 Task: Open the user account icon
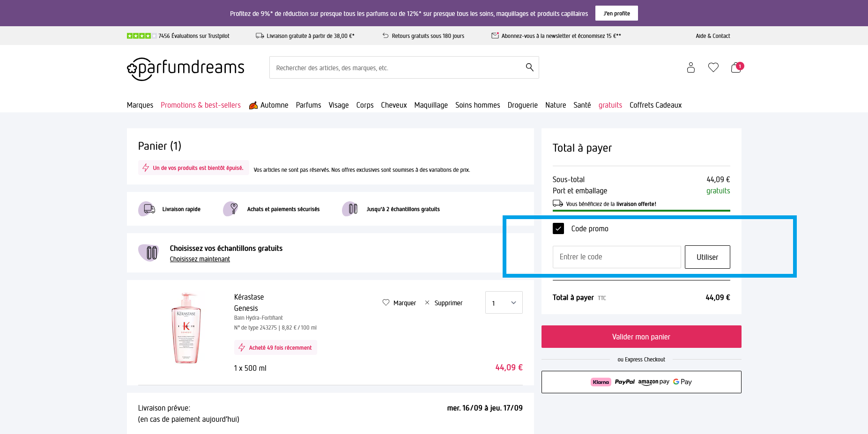[x=691, y=67]
